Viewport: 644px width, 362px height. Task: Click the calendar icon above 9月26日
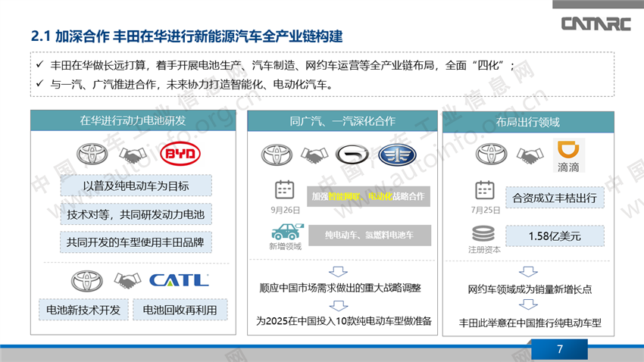click(x=284, y=190)
